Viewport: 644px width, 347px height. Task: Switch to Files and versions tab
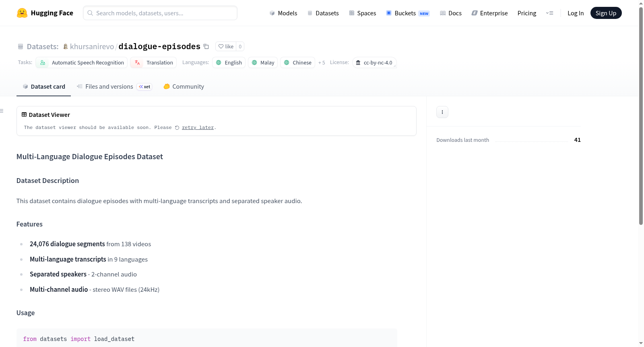(x=114, y=86)
